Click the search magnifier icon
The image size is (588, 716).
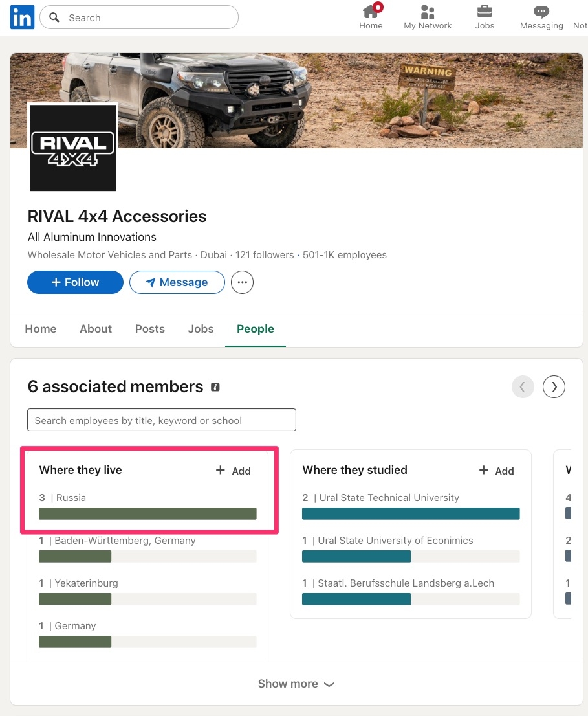[x=54, y=17]
